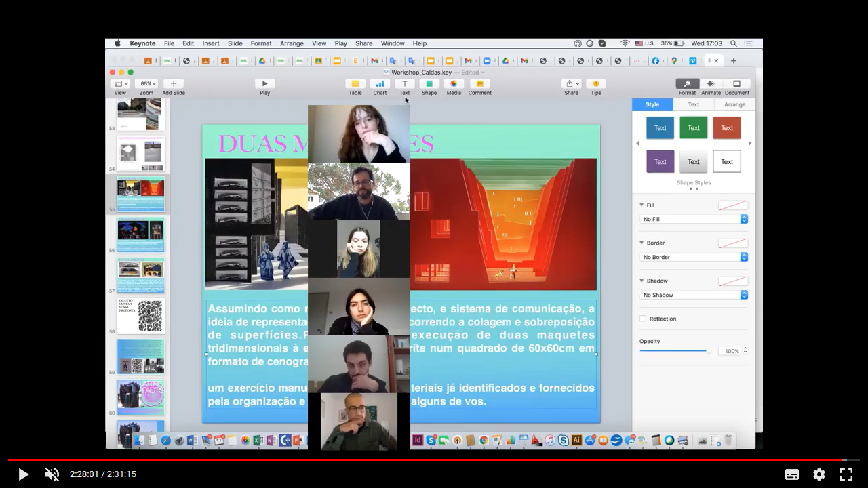The image size is (868, 488).
Task: Open the Chart insert tool
Action: point(380,84)
